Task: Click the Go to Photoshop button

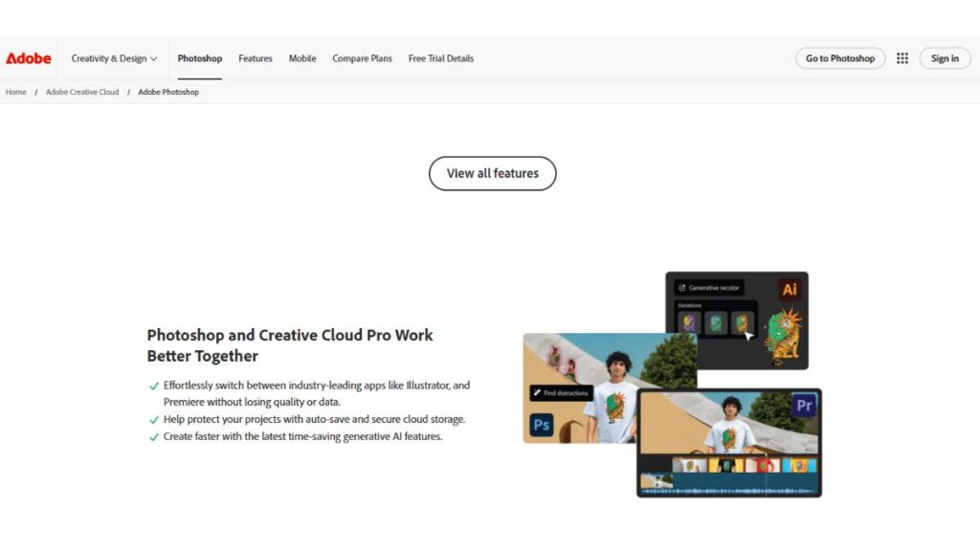Action: [x=839, y=57]
